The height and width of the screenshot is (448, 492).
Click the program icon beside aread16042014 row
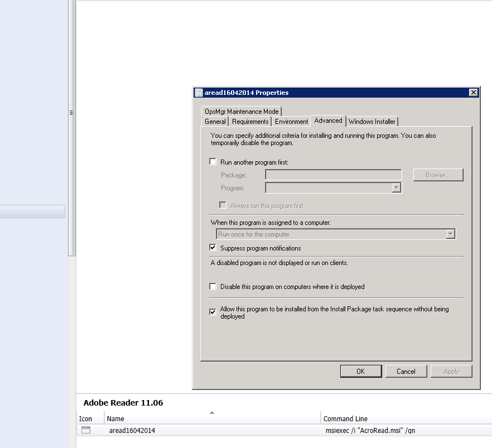click(x=85, y=430)
